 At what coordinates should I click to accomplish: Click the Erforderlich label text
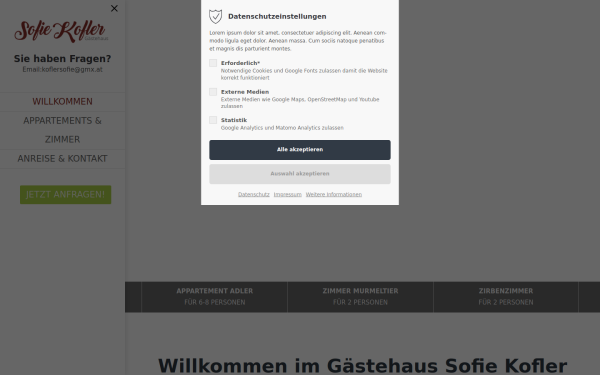tap(240, 63)
